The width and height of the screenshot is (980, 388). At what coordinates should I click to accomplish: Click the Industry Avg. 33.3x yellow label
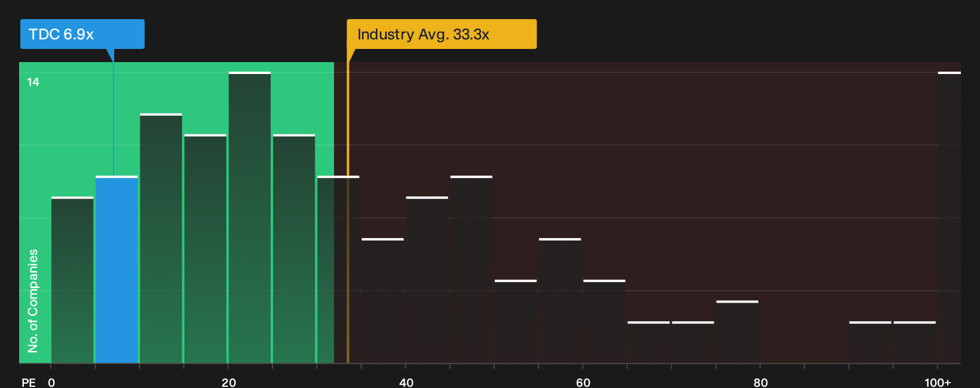point(442,34)
